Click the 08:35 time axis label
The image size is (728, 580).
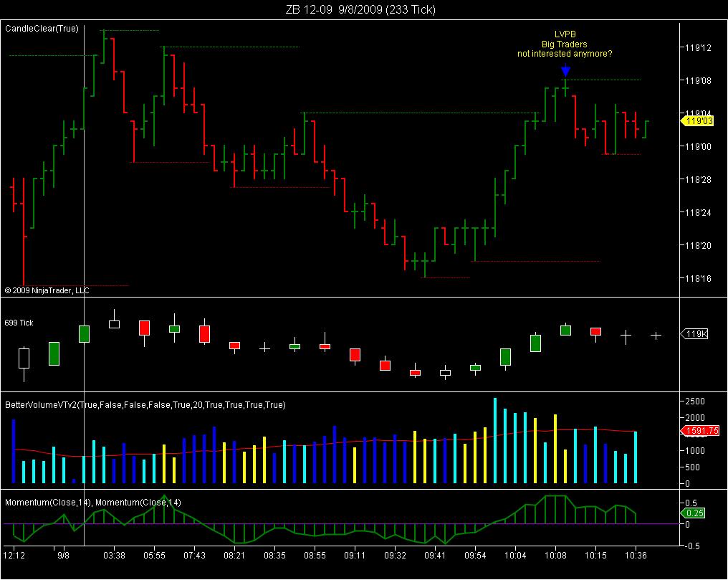coord(274,556)
